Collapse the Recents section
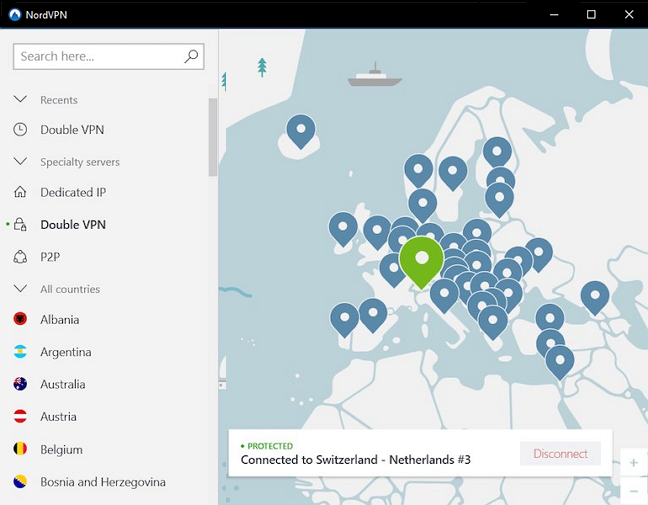 tap(20, 99)
